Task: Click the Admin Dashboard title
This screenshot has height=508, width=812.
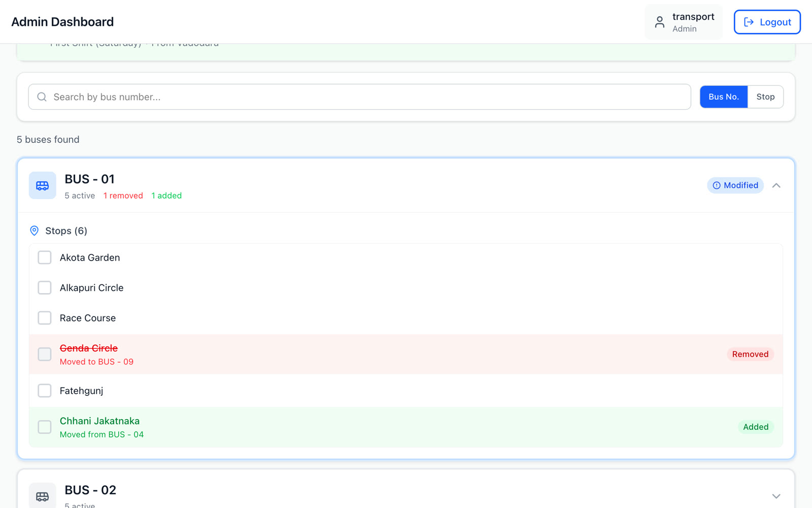Action: pos(62,22)
